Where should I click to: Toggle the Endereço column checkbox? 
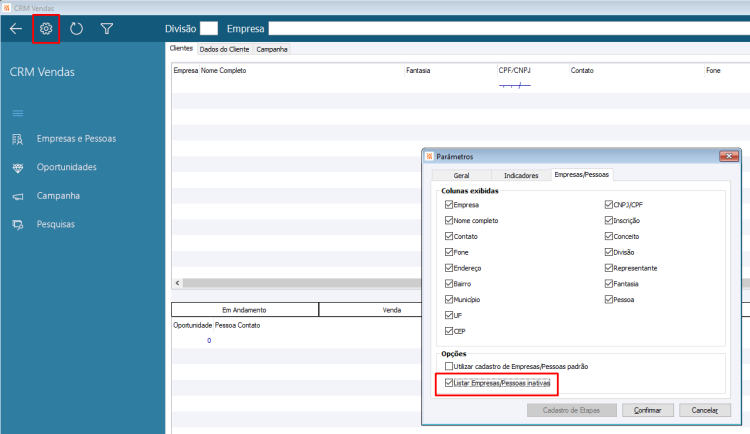pos(449,268)
